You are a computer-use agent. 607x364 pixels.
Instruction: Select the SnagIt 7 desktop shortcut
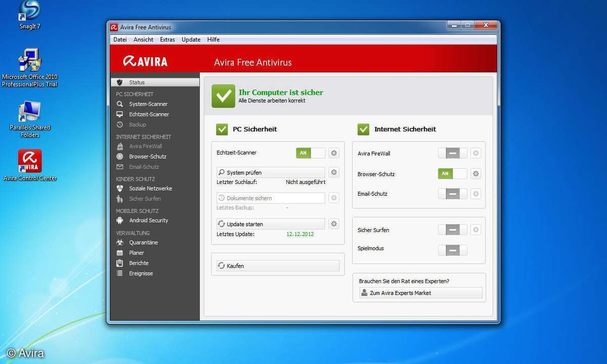(29, 15)
